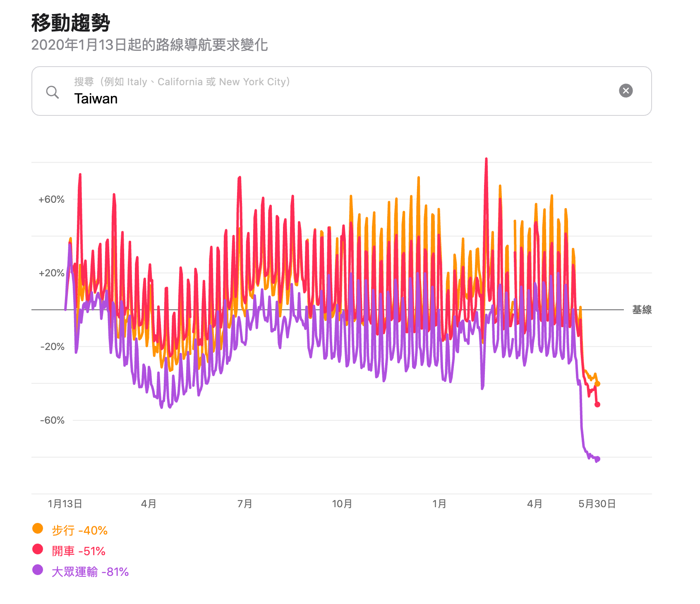Select the 步行 -40% legend label
Image resolution: width=700 pixels, height=604 pixels.
79,530
